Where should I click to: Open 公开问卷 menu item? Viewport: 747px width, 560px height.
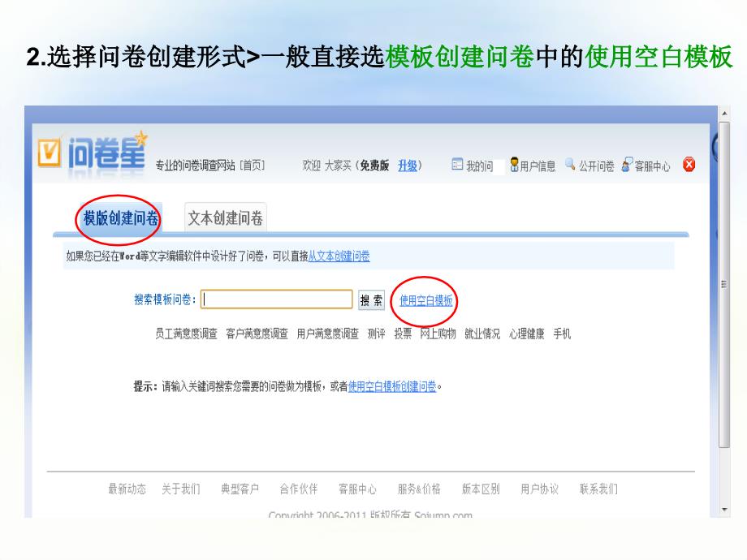click(x=597, y=166)
